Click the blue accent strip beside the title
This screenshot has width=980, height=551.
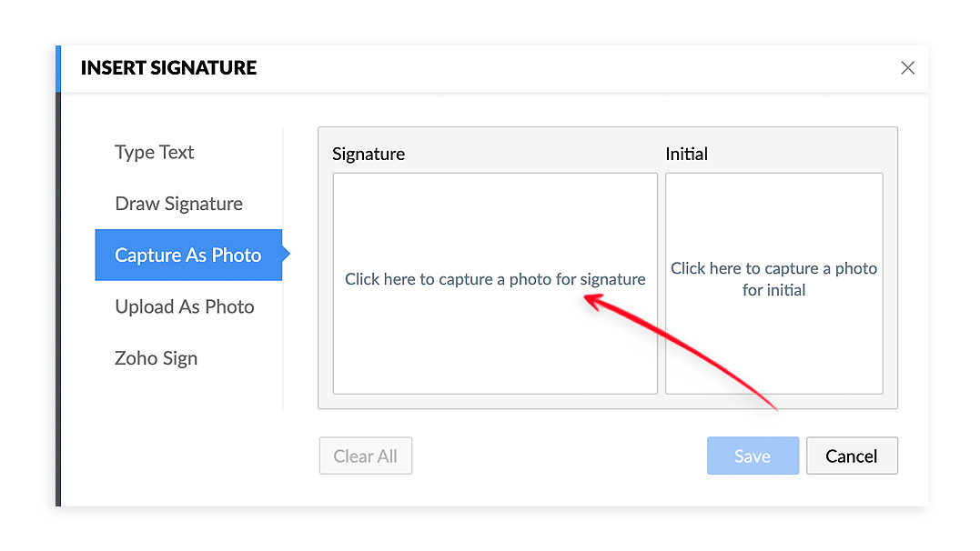pyautogui.click(x=58, y=68)
